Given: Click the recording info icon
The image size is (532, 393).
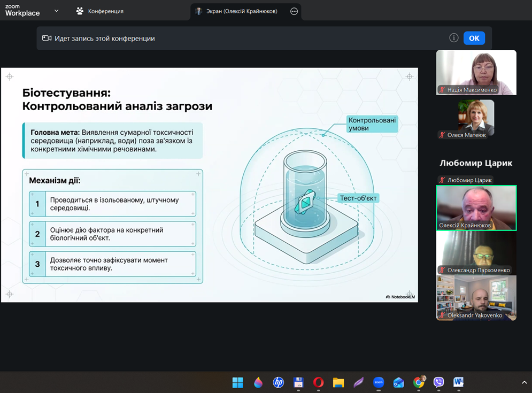Looking at the screenshot, I should 453,38.
